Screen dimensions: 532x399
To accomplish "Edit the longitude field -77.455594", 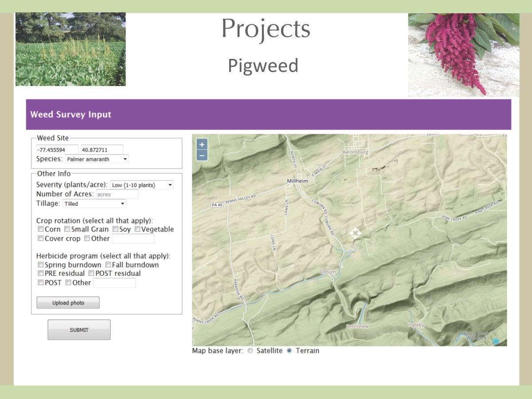I will click(x=57, y=150).
